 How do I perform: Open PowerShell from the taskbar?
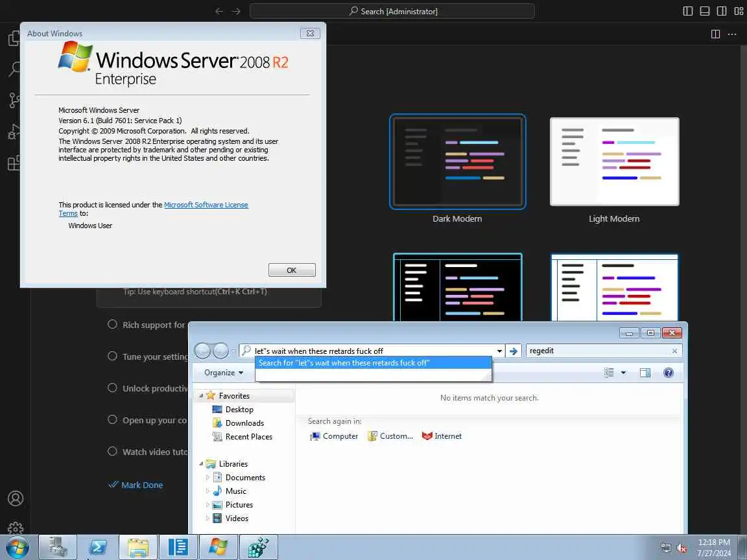point(98,547)
